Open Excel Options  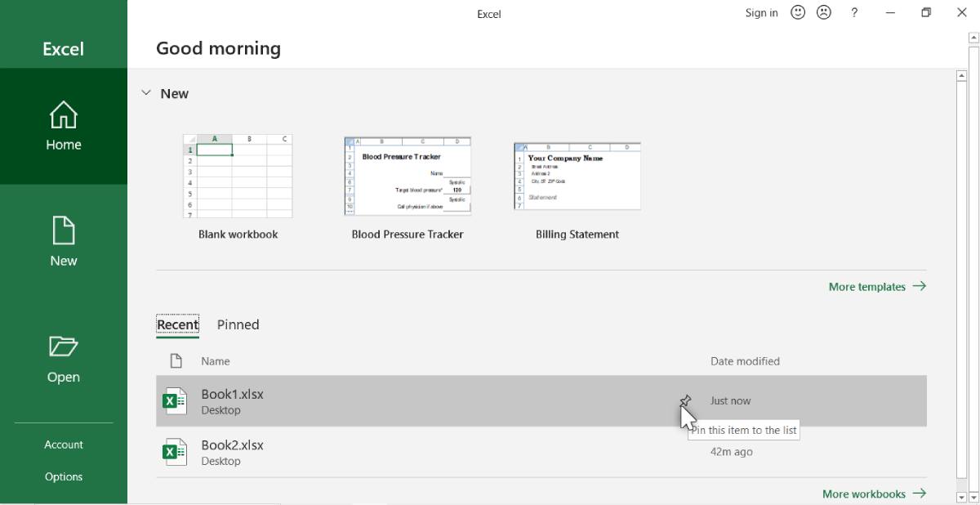pyautogui.click(x=64, y=476)
